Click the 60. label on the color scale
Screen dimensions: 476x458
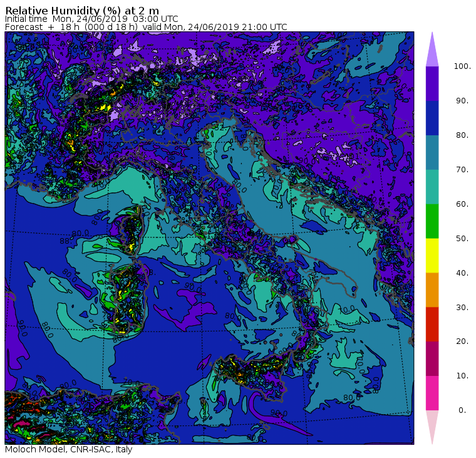point(462,204)
